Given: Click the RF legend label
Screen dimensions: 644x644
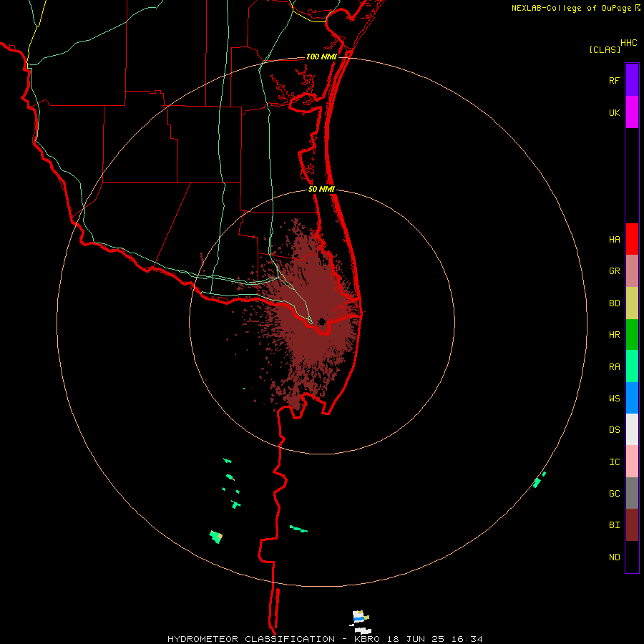Looking at the screenshot, I should [x=614, y=81].
